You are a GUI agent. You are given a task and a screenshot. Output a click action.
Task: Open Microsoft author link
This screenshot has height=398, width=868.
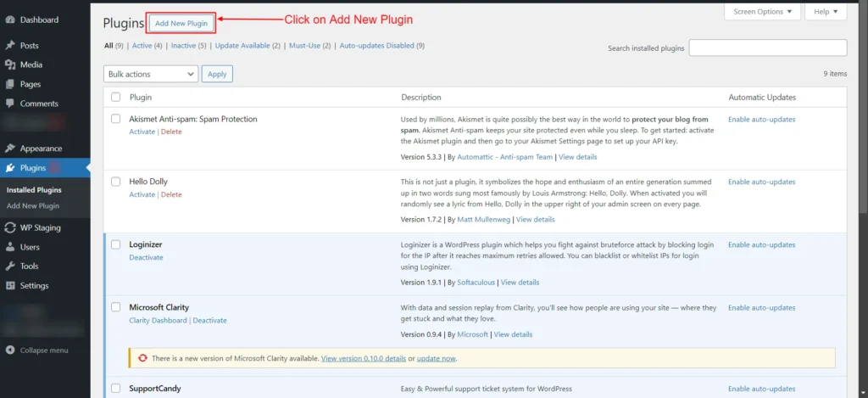(x=473, y=335)
